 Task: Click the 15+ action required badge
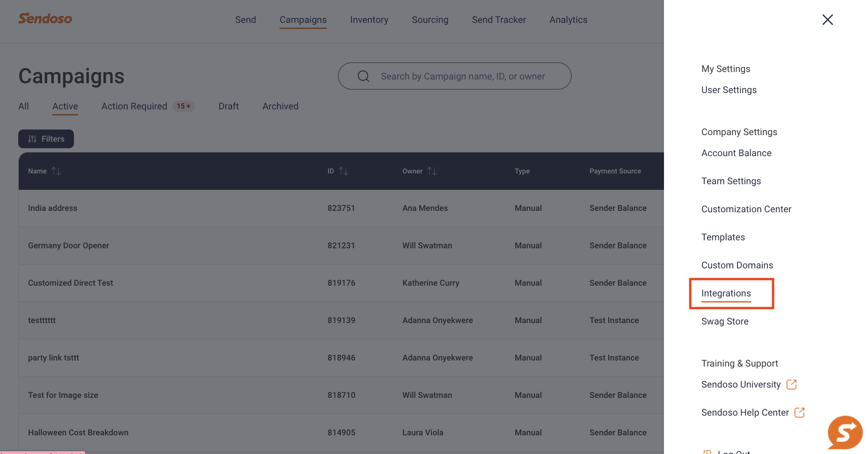(183, 106)
